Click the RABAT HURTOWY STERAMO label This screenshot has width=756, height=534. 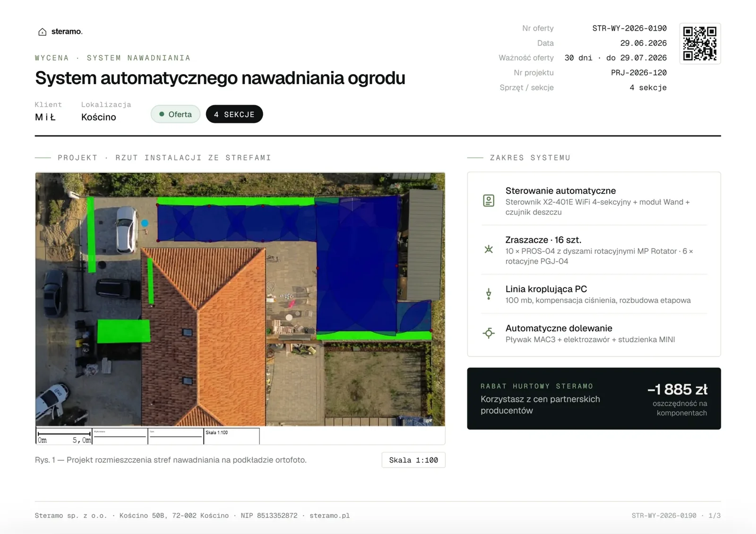[537, 386]
